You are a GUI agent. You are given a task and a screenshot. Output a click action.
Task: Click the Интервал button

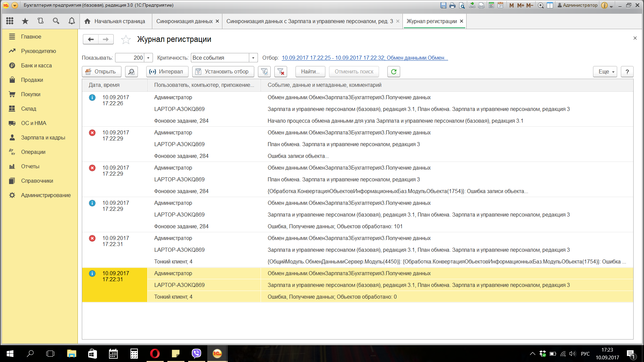167,72
